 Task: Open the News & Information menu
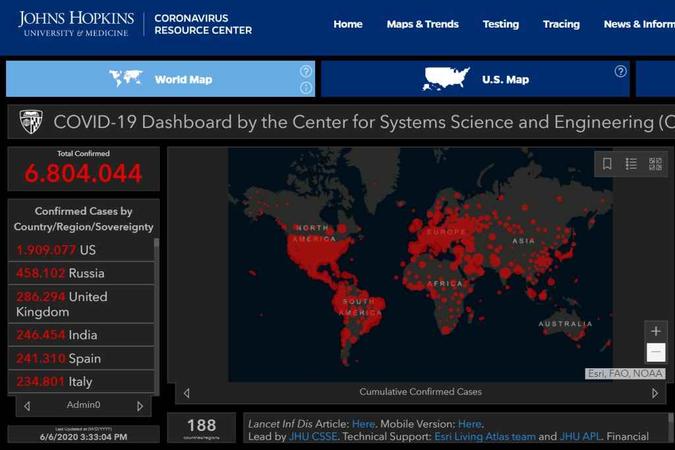tap(639, 24)
